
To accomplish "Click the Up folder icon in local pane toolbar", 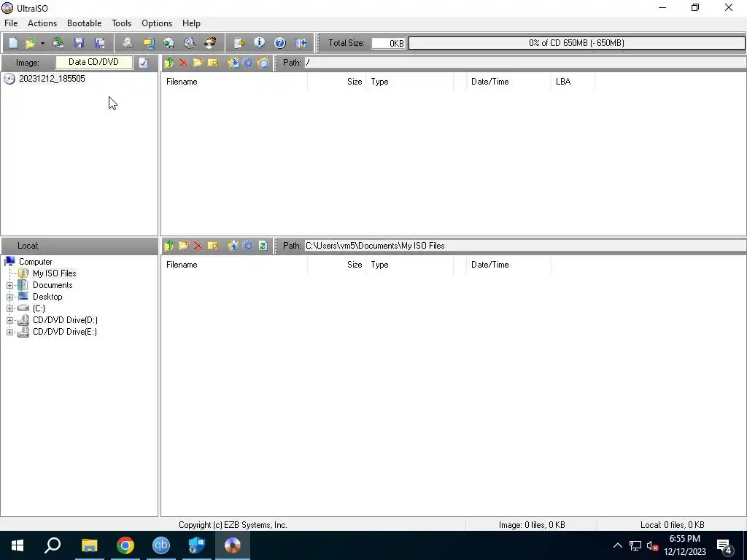I will (x=169, y=246).
